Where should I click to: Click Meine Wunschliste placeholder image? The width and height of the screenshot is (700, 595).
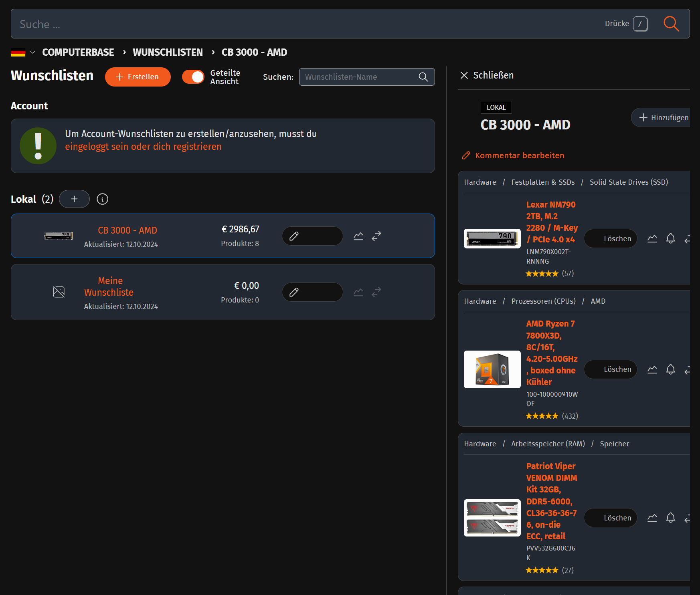coord(59,292)
